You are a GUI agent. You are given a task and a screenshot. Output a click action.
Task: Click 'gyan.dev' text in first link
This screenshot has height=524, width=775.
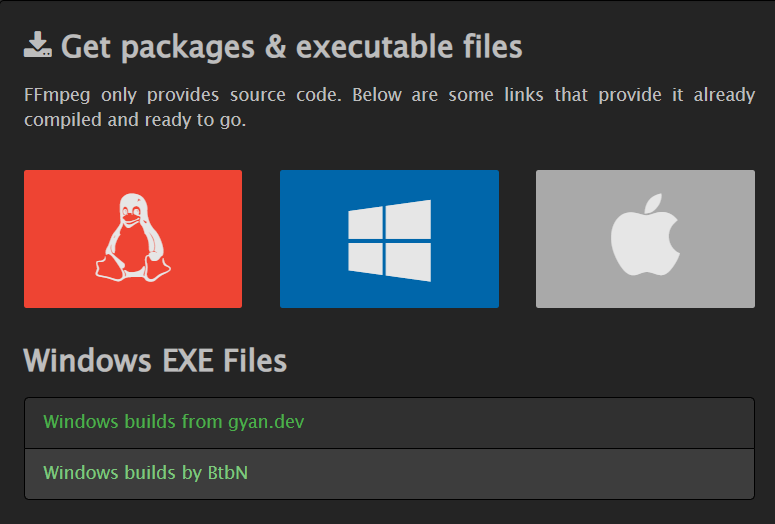tap(266, 423)
